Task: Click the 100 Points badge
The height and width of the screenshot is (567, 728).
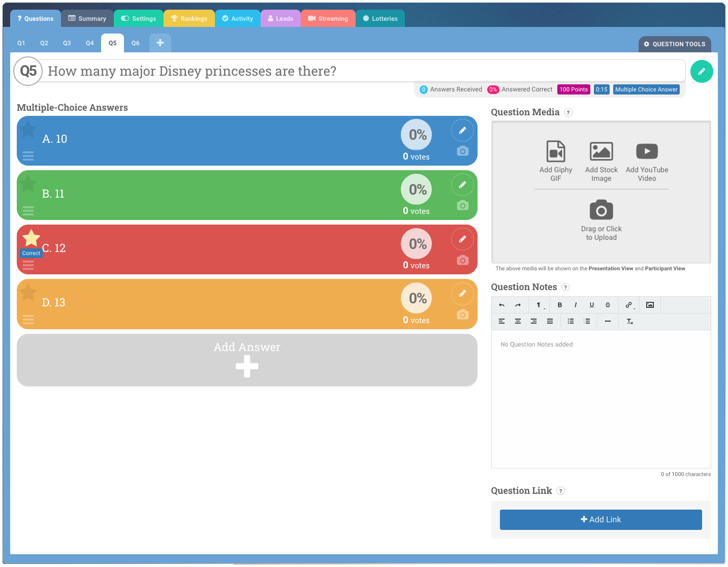Action: tap(574, 89)
